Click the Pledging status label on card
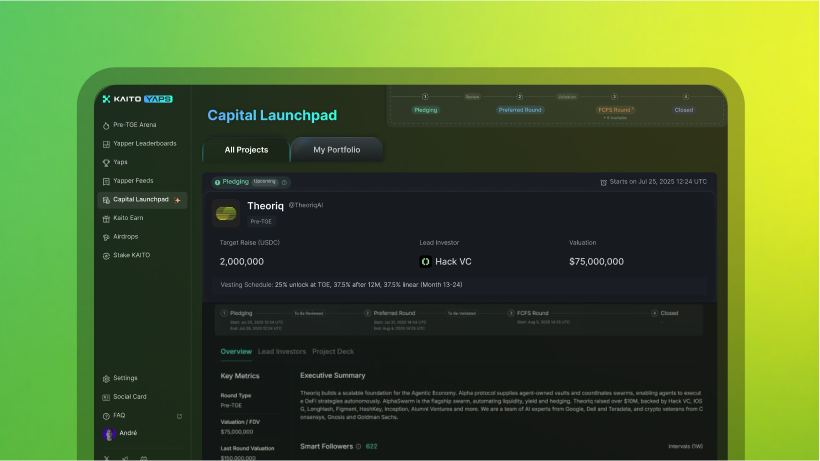The height and width of the screenshot is (461, 820). coord(235,182)
